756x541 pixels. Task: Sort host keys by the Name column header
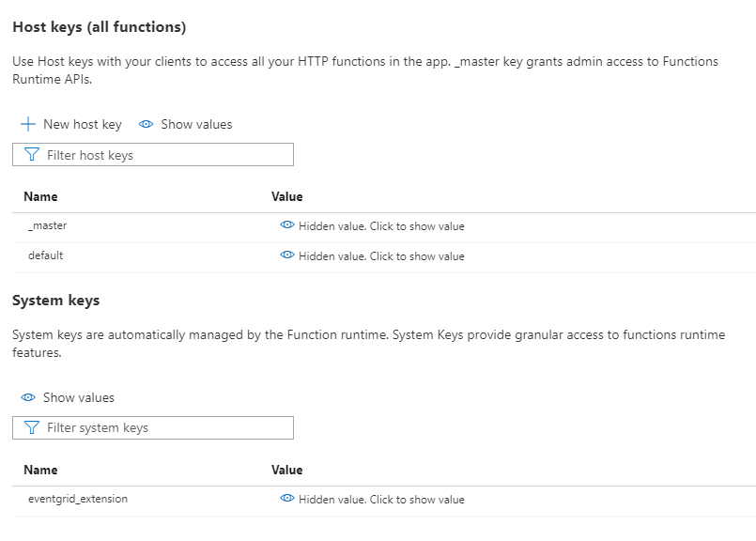point(40,196)
